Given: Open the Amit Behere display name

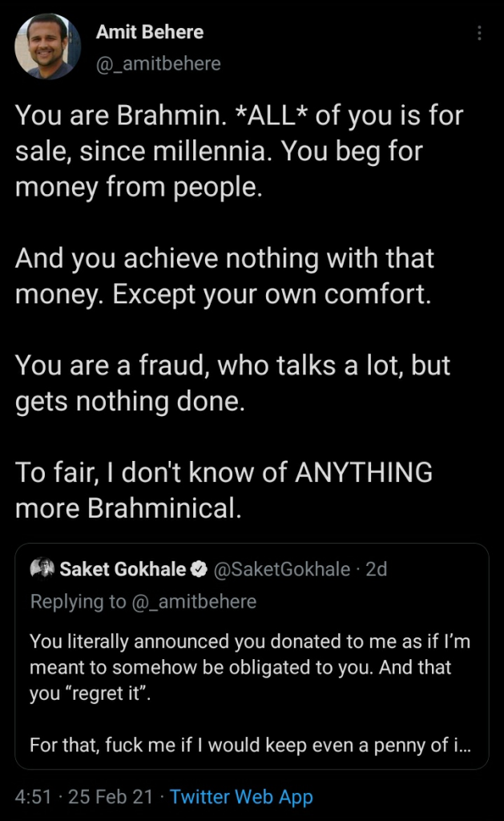Looking at the screenshot, I should click(x=149, y=32).
